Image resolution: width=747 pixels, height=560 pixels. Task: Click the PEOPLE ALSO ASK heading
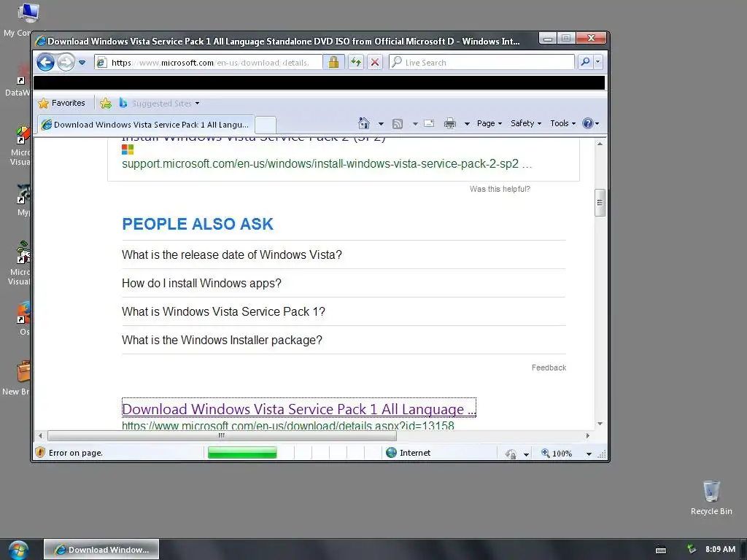tap(198, 224)
